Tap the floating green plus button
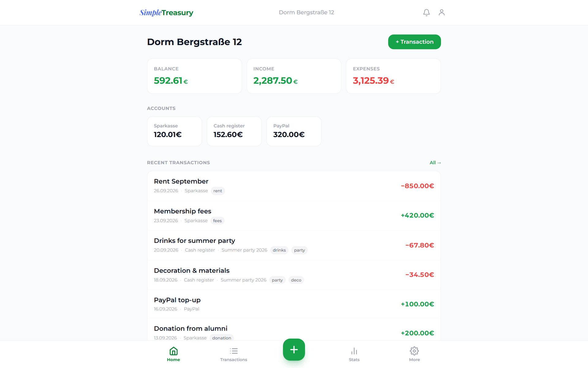 click(294, 350)
